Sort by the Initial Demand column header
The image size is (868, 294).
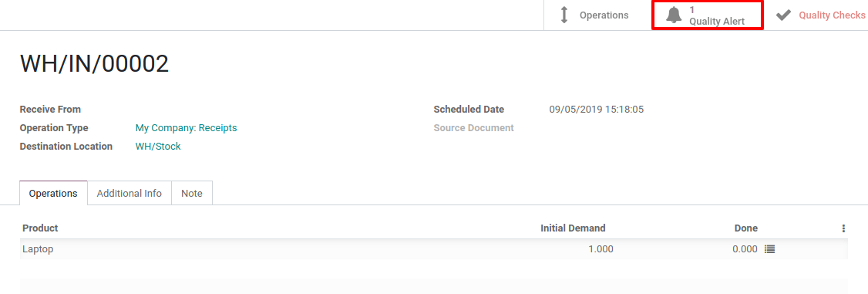[573, 228]
